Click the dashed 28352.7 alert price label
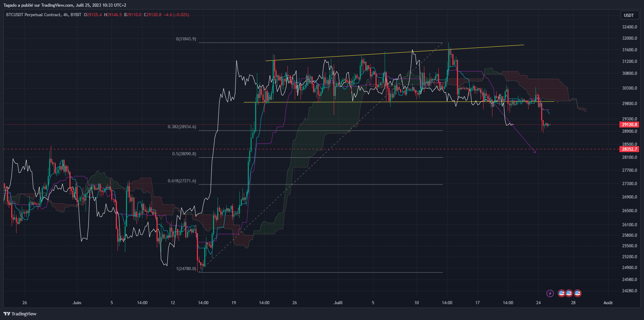 tap(630, 149)
